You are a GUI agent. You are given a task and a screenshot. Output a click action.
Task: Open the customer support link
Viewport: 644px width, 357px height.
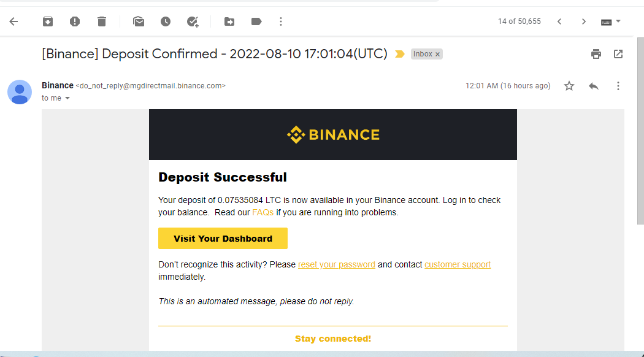[x=458, y=264]
